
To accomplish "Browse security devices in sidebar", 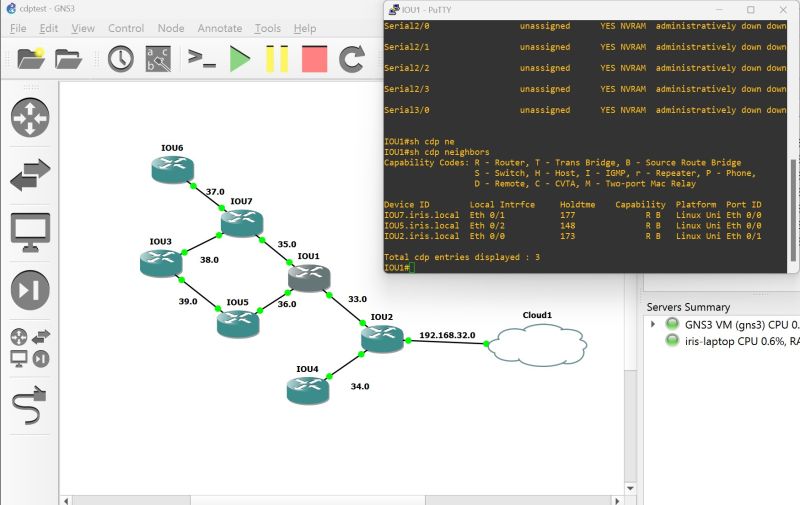I will (x=30, y=290).
